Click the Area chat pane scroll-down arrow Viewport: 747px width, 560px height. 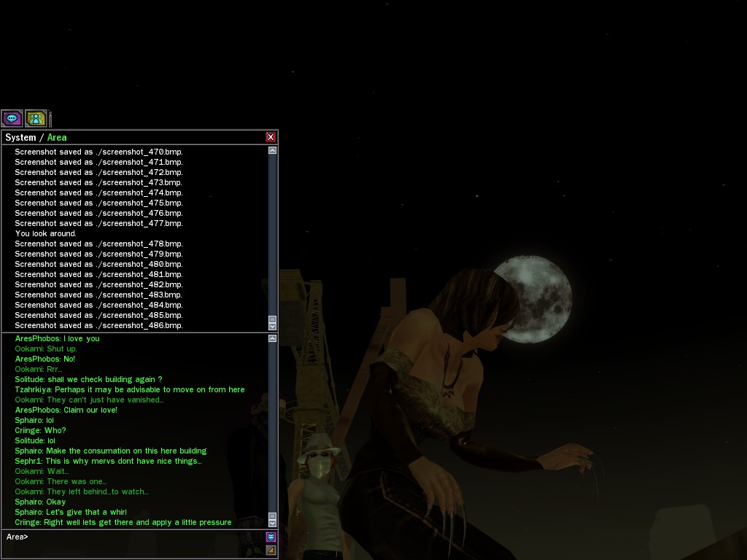click(x=273, y=524)
